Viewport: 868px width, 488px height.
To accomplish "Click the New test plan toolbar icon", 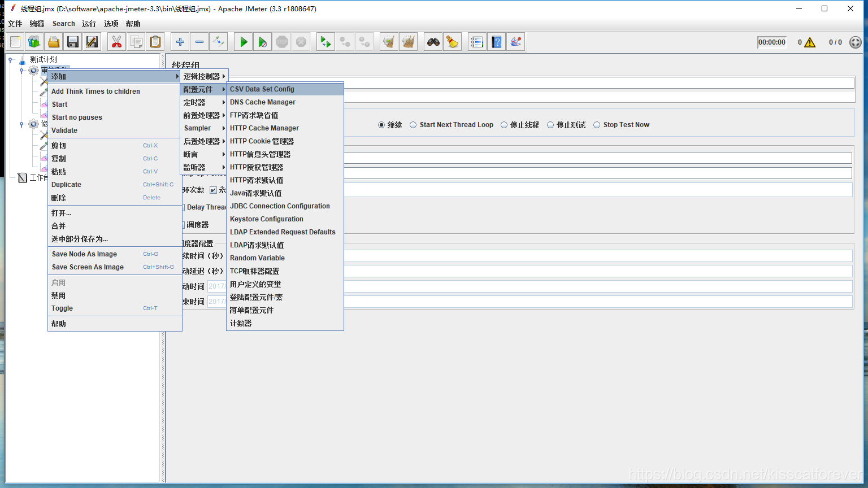I will click(15, 42).
